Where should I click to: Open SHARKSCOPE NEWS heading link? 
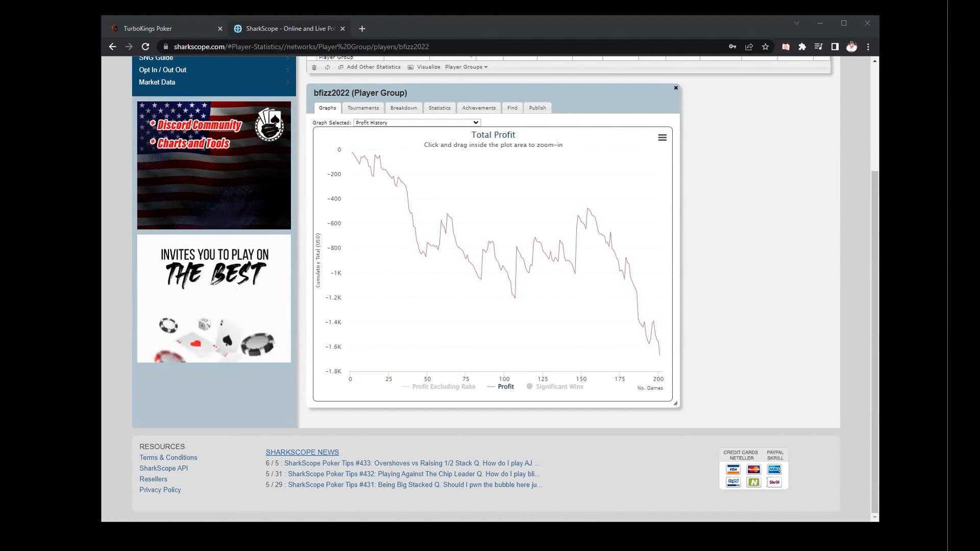[302, 452]
